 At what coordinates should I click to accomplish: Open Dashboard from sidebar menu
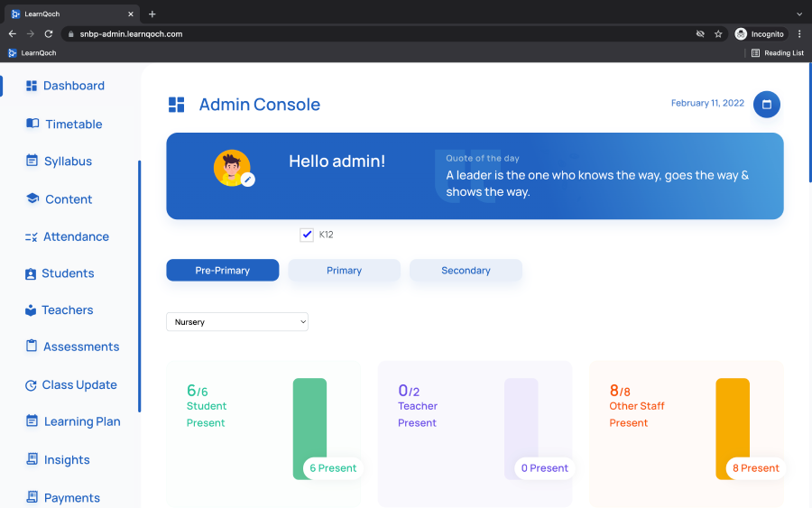74,86
